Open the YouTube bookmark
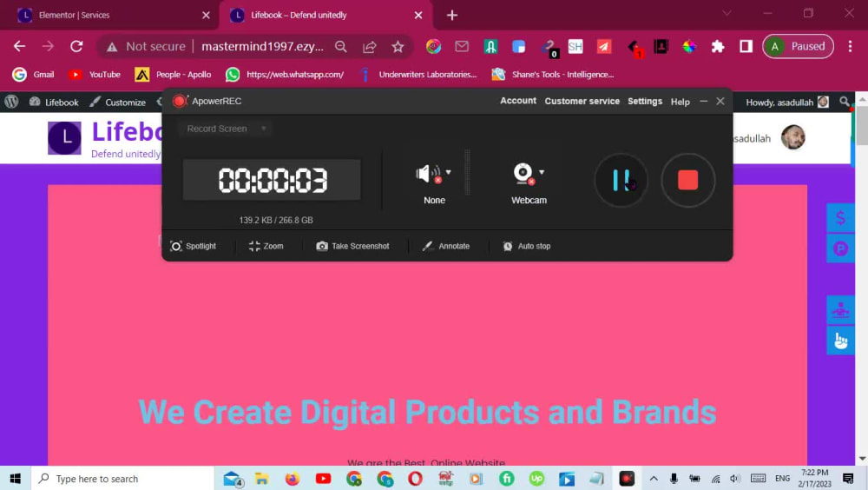This screenshot has height=490, width=868. (95, 74)
